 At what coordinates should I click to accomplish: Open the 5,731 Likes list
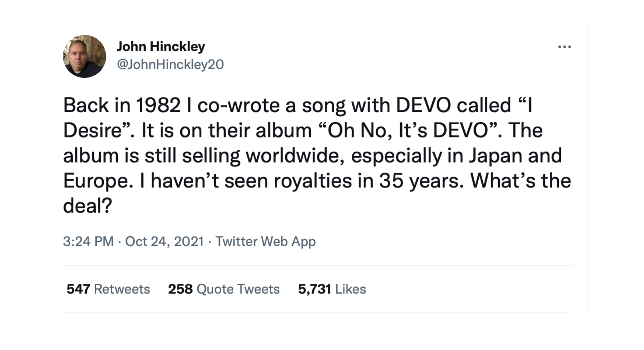[331, 288]
